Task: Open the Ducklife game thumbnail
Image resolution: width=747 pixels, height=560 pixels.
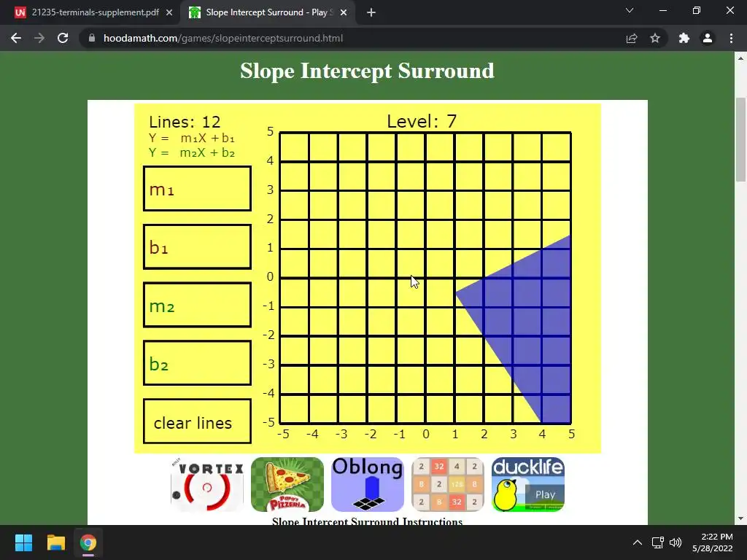Action: 528,485
